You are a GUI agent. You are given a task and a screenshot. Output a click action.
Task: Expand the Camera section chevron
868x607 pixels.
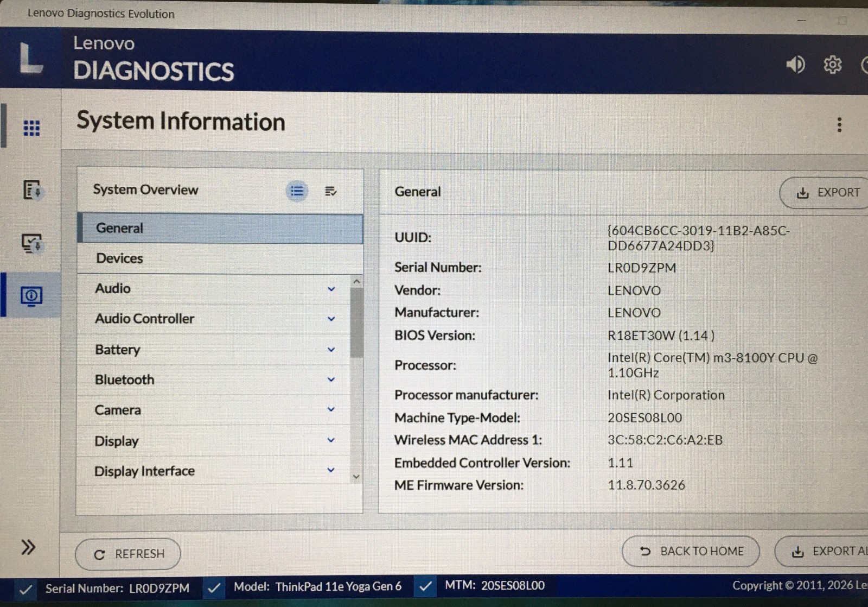pos(331,409)
